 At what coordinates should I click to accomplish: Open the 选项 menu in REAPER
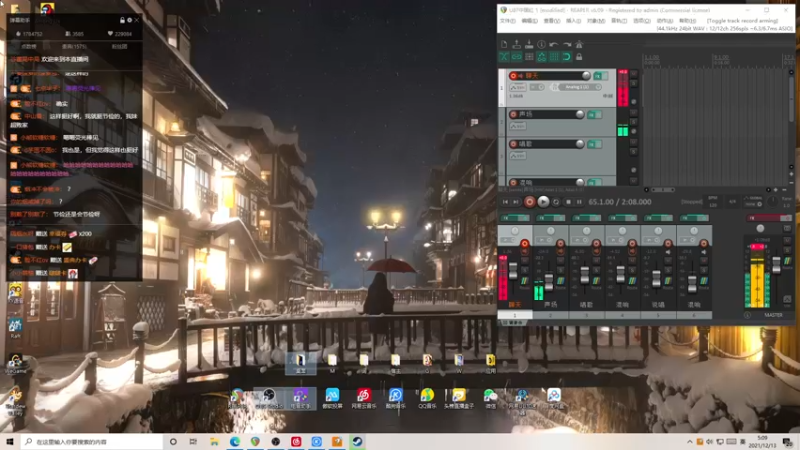click(x=641, y=21)
